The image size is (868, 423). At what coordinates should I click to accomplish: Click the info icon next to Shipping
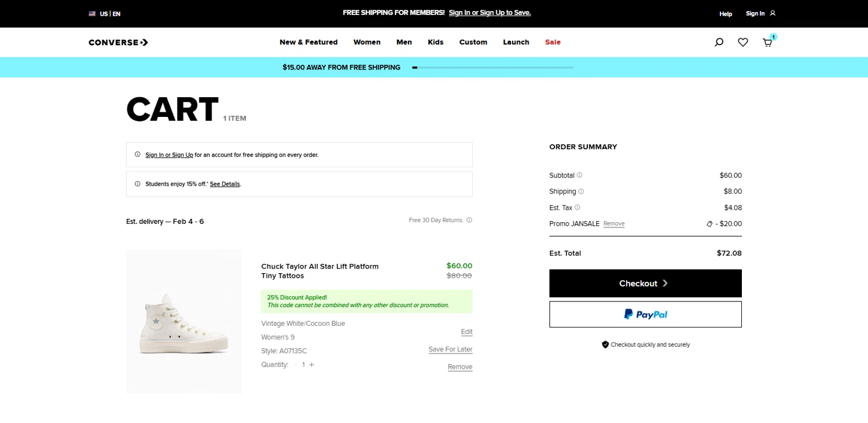click(x=581, y=192)
